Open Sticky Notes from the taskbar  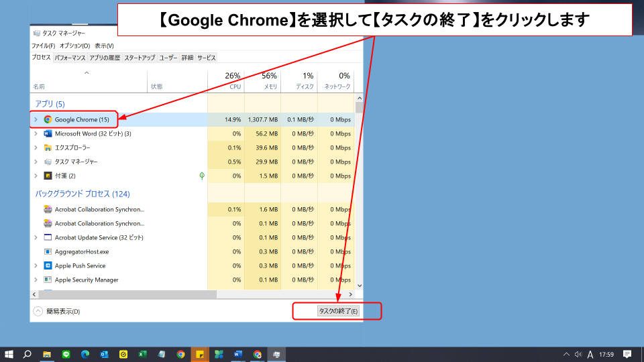[200, 354]
